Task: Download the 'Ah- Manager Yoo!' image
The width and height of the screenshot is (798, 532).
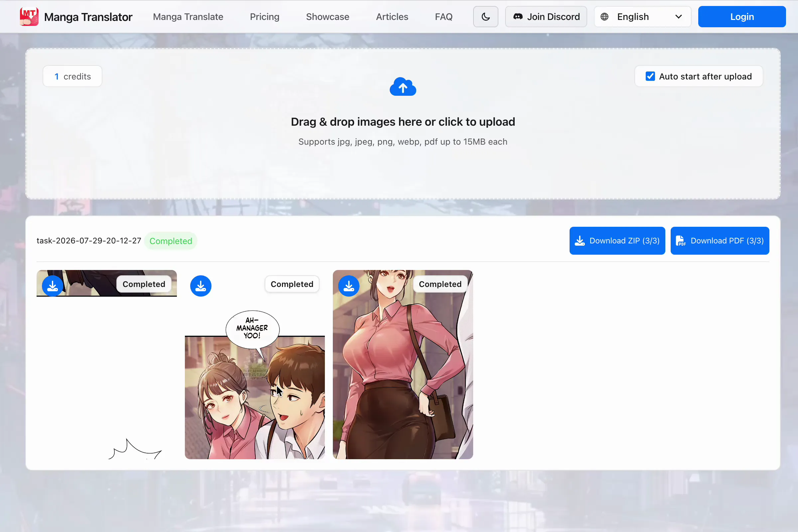Action: pyautogui.click(x=201, y=286)
